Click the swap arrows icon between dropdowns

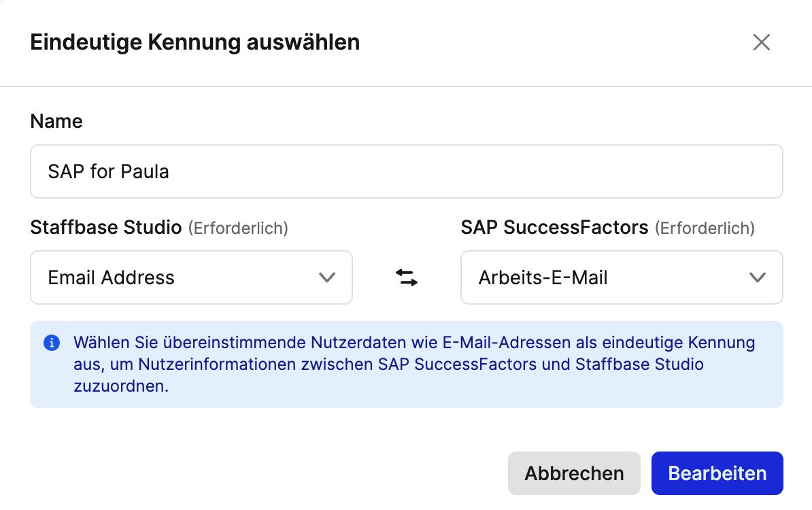click(x=407, y=277)
